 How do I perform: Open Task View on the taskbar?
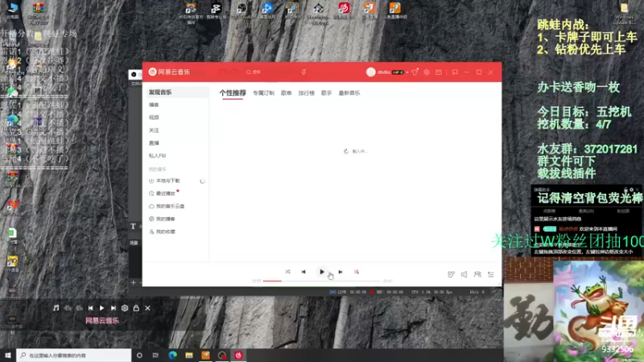pyautogui.click(x=155, y=355)
